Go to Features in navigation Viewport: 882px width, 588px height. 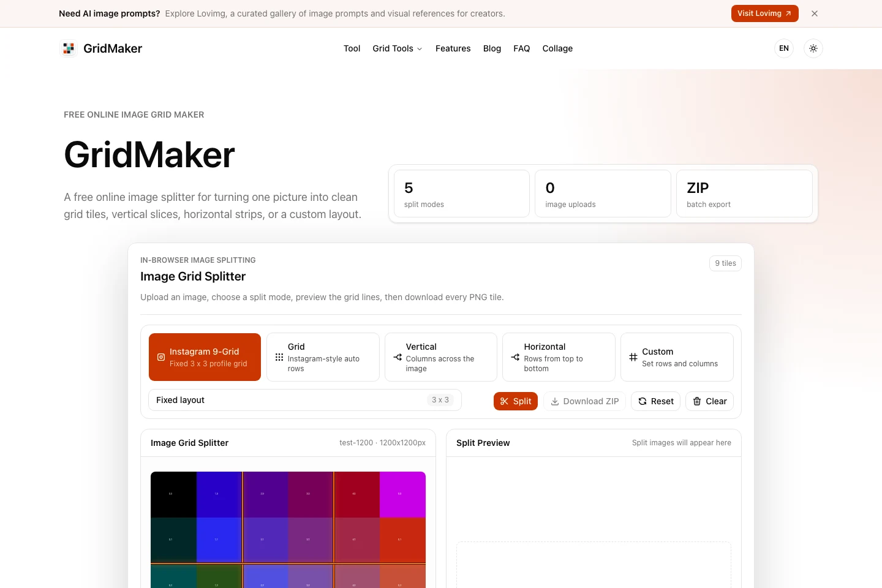tap(453, 48)
